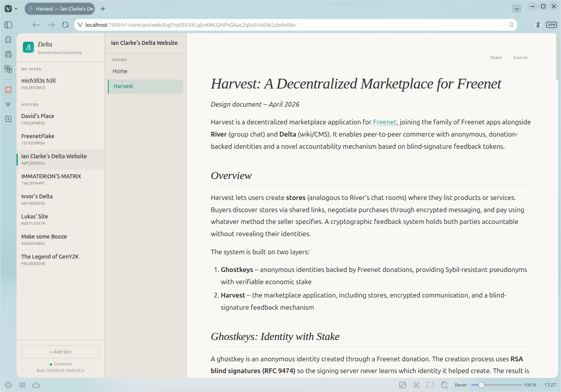Open the calendar and tasks panel

[8, 54]
